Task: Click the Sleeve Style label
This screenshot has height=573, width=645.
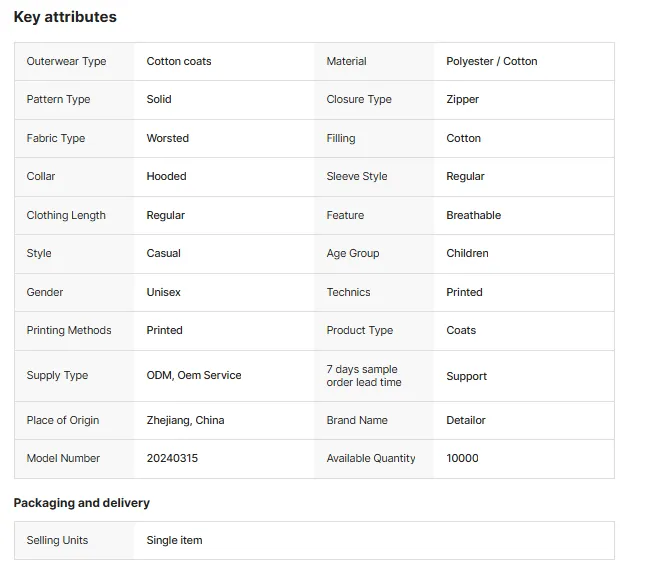Action: click(357, 176)
